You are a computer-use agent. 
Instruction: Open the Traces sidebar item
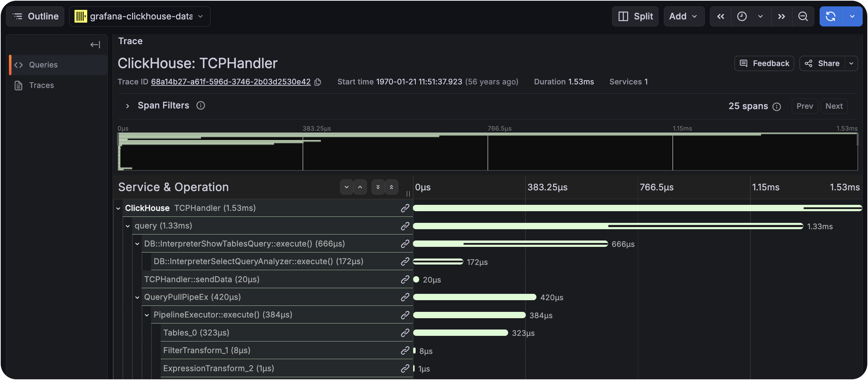(x=42, y=85)
